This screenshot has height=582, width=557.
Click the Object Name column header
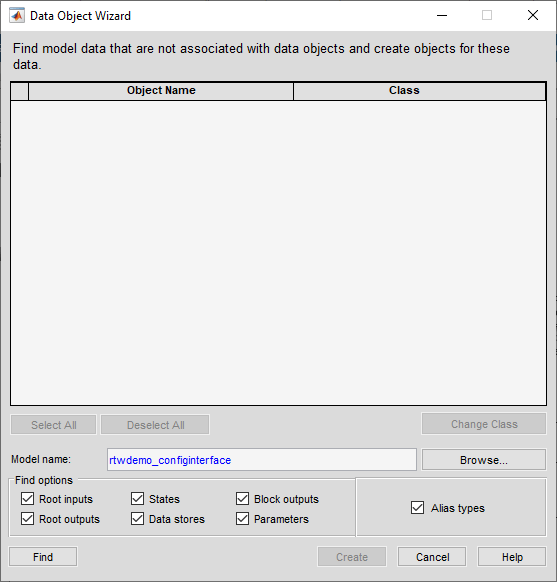coord(161,91)
